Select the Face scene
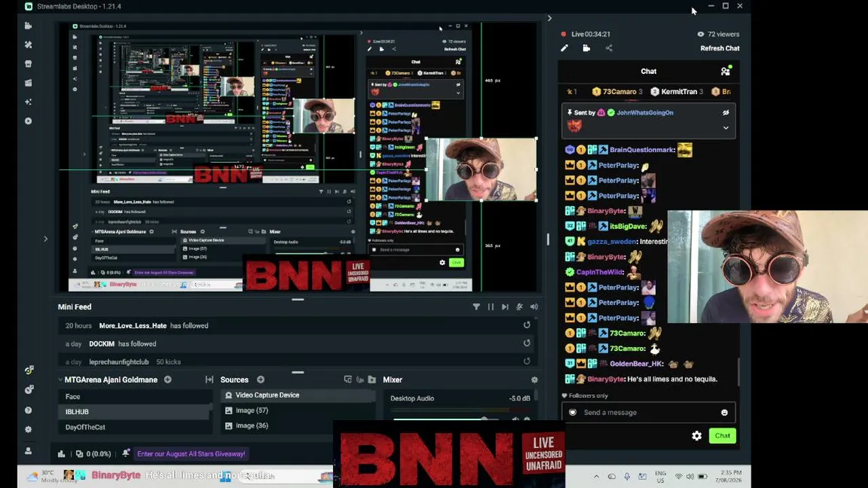Viewport: 868px width, 488px height. (x=134, y=396)
